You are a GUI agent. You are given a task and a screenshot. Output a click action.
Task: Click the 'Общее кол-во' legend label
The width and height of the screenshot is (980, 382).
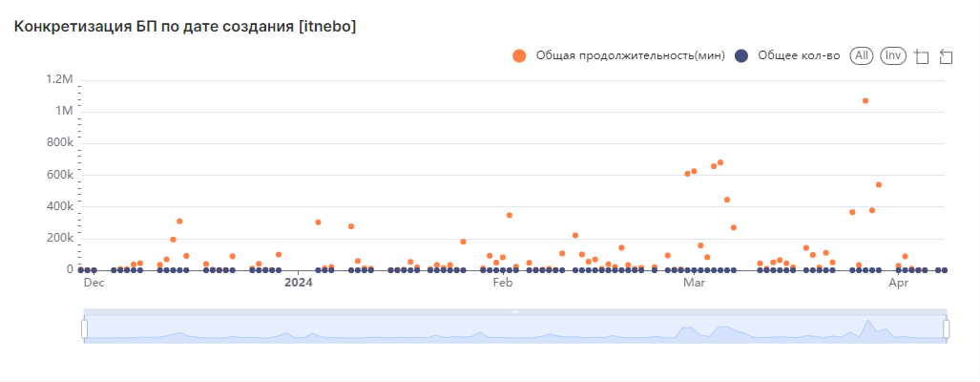[x=798, y=56]
